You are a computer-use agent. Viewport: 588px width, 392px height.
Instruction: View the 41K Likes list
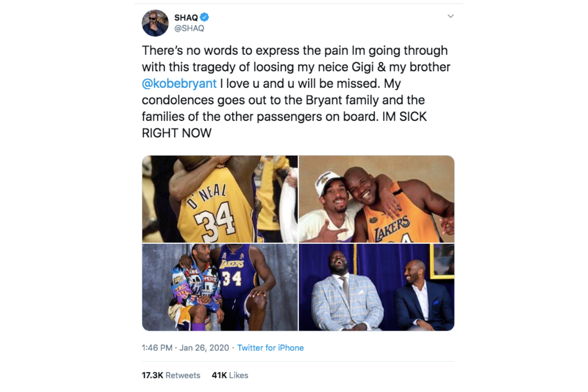230,375
